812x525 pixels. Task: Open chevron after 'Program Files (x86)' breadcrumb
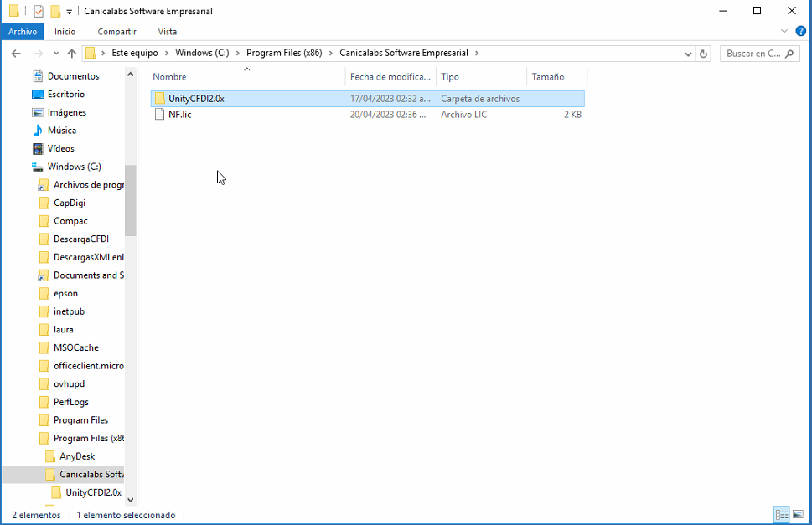pos(331,54)
